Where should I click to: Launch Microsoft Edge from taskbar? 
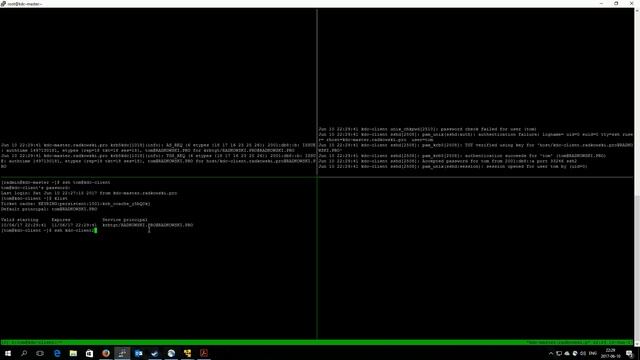point(57,353)
